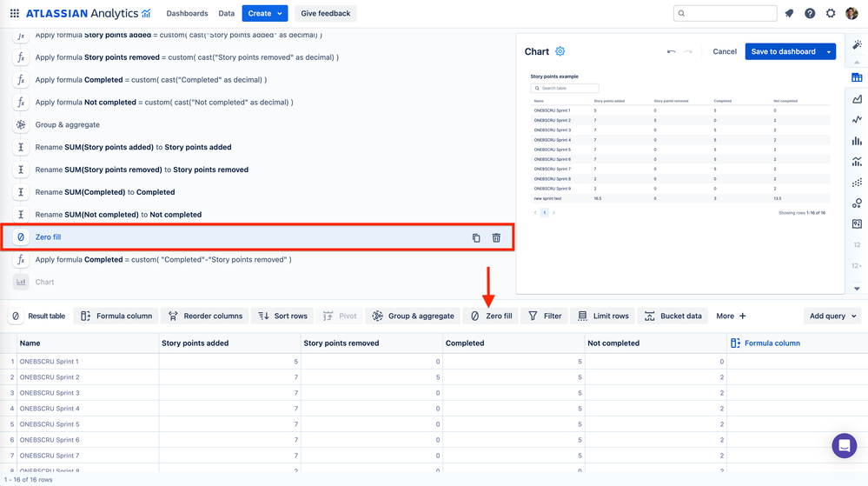Select Rename SUM(Not completed) step
Screen dimensions: 868x486
point(118,215)
